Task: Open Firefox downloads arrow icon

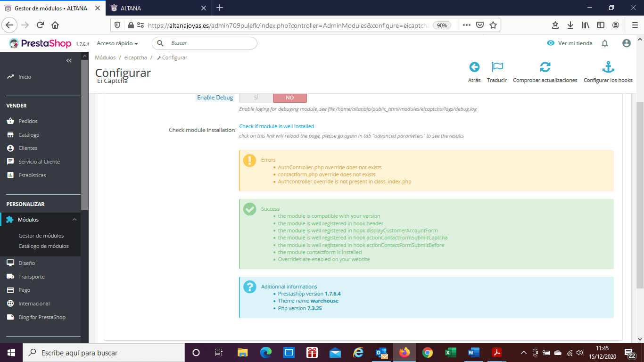Action: (570, 25)
